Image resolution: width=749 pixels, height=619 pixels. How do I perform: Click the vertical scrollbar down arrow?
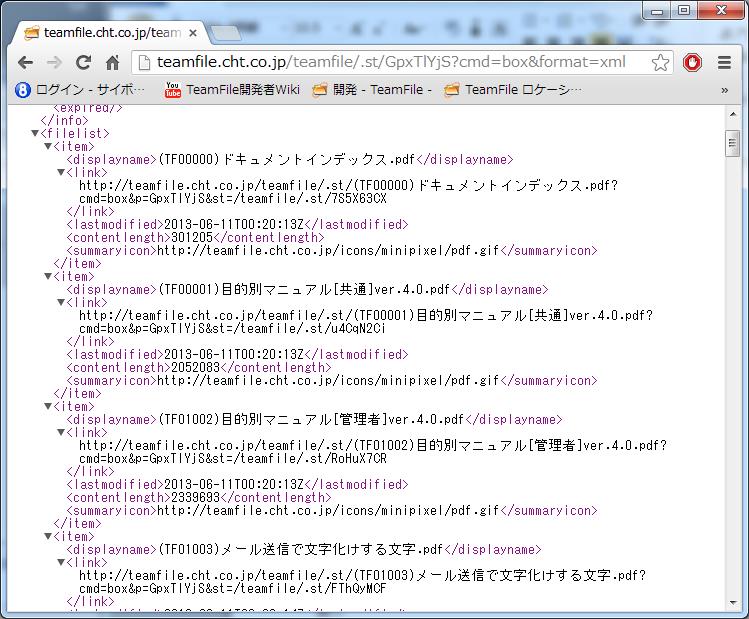[732, 610]
